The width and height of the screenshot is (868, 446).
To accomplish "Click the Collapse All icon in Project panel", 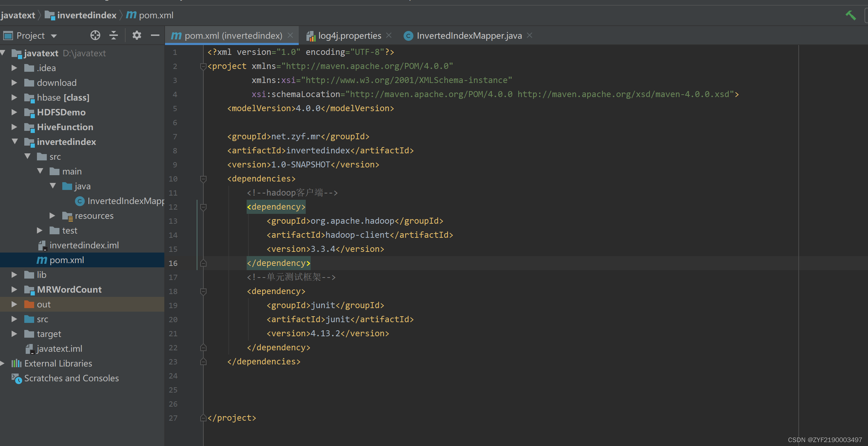I will point(114,35).
